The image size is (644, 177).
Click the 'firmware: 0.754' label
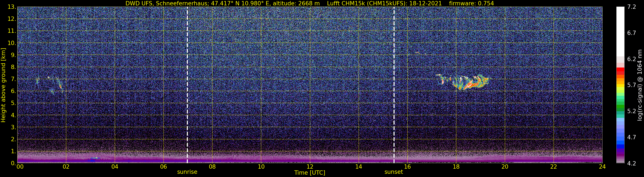[472, 3]
